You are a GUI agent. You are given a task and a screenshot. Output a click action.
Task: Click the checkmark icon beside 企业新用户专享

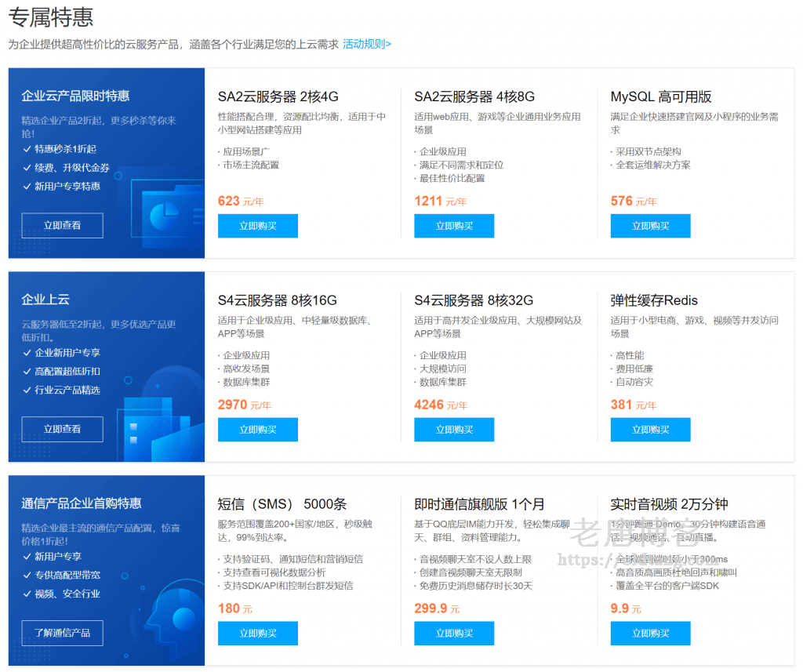point(27,353)
